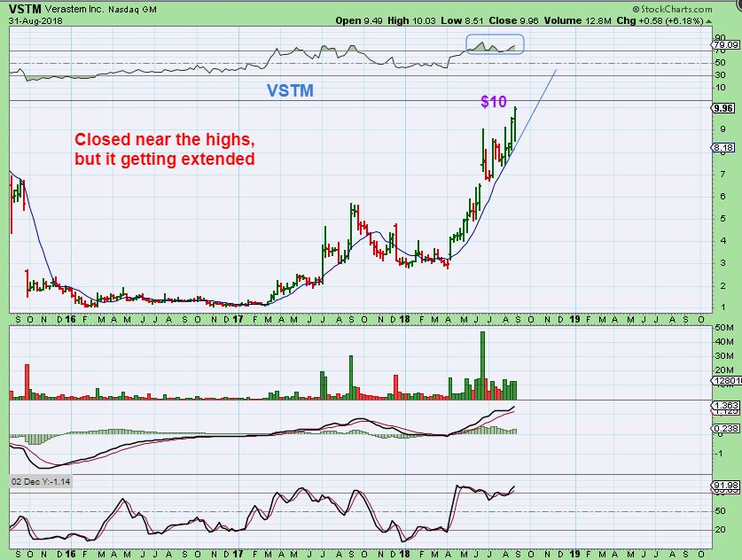Click the -1 label on MACD axis
742x560 pixels.
[x=719, y=454]
